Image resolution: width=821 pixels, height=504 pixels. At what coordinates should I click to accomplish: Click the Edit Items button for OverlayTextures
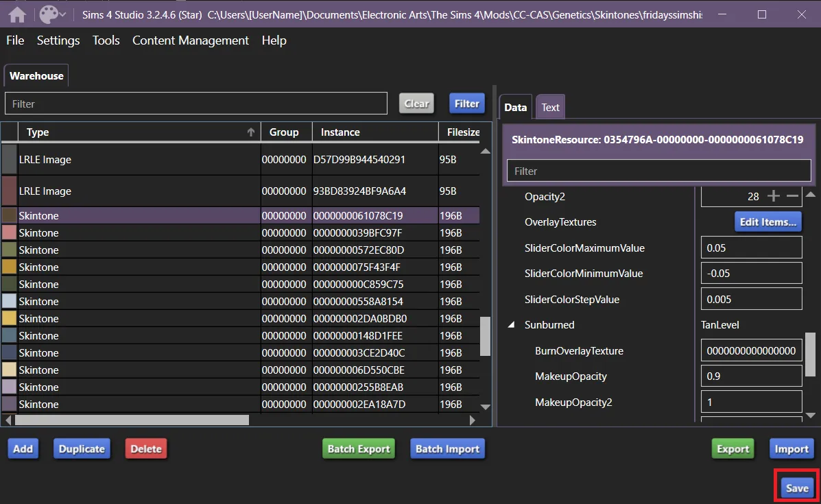point(768,221)
